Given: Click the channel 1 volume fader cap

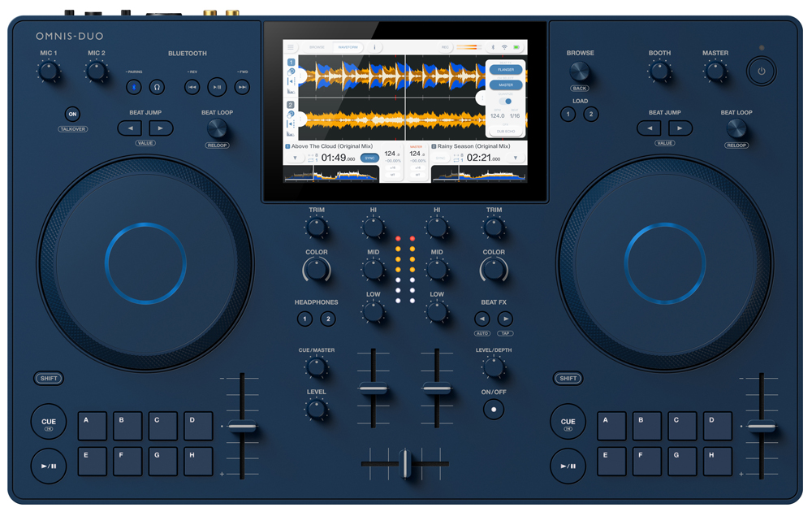Looking at the screenshot, I should click(373, 388).
